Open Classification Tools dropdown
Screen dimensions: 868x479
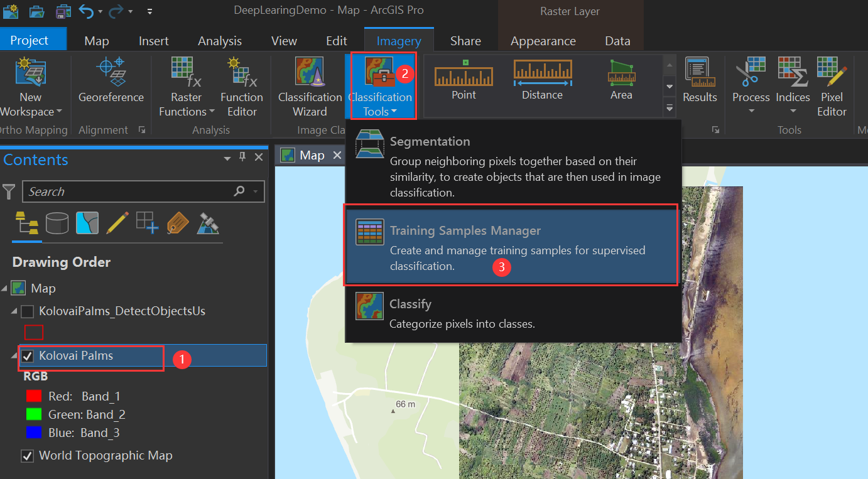click(x=380, y=88)
